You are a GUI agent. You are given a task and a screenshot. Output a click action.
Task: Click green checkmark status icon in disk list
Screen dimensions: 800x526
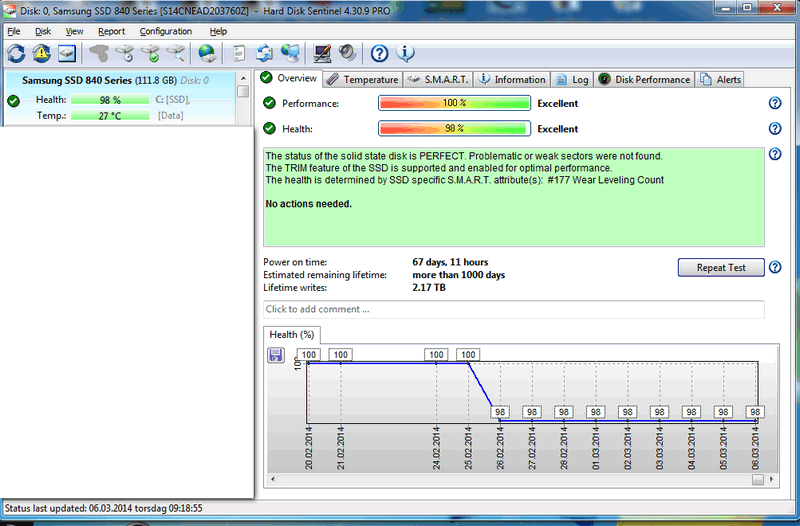point(14,101)
